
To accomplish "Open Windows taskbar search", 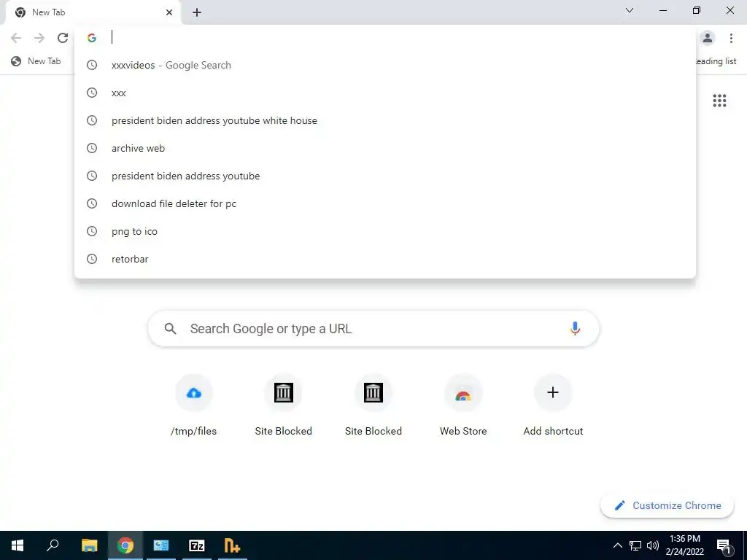I will 53,545.
